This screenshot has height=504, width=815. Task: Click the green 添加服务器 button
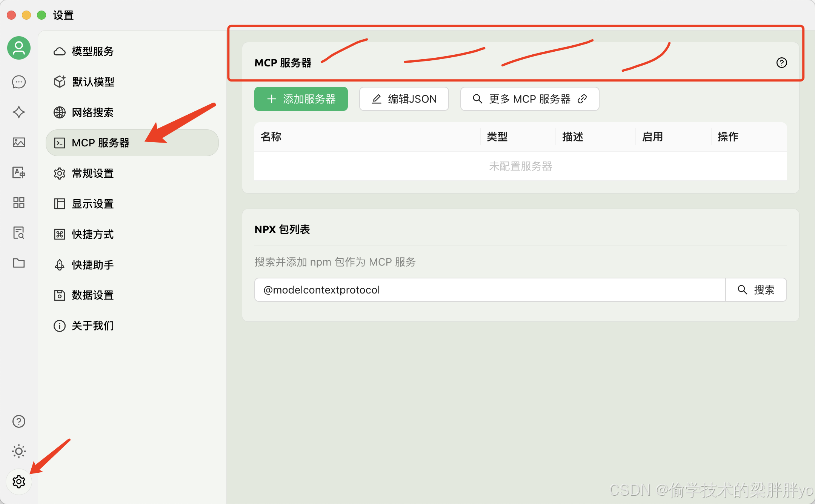pyautogui.click(x=301, y=99)
